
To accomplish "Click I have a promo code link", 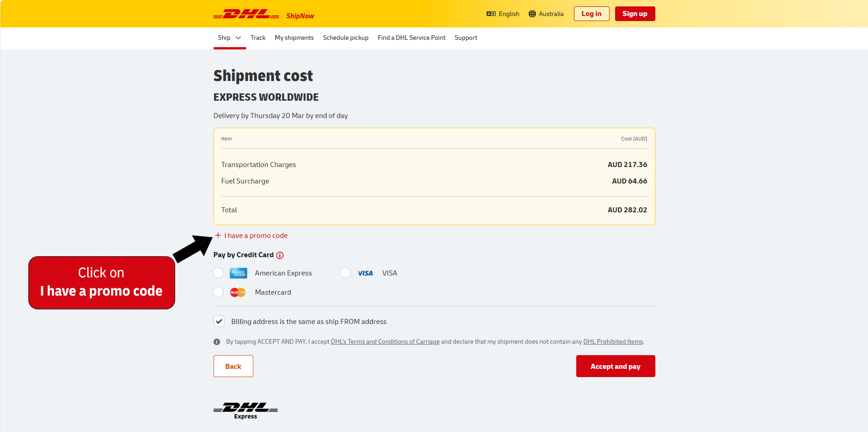I will click(256, 236).
